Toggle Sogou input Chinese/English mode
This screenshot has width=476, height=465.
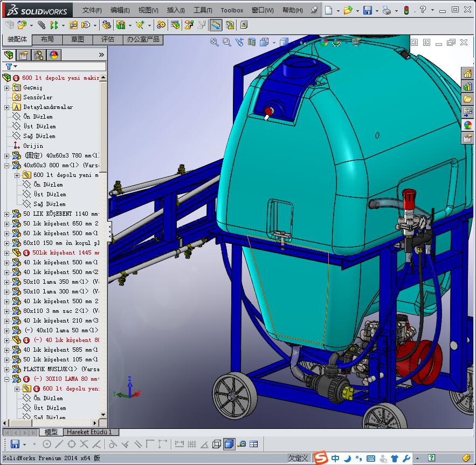(x=335, y=459)
